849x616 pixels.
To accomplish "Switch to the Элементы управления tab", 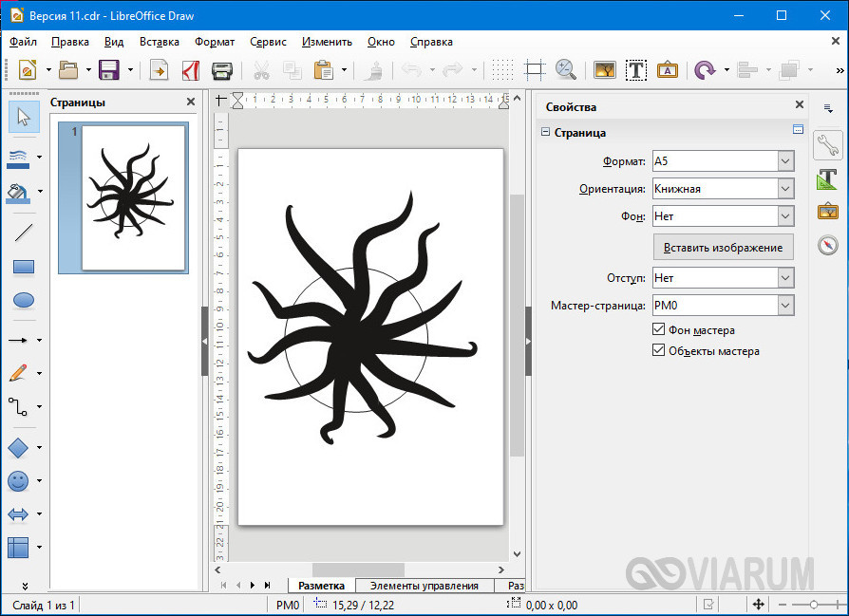I will [424, 586].
